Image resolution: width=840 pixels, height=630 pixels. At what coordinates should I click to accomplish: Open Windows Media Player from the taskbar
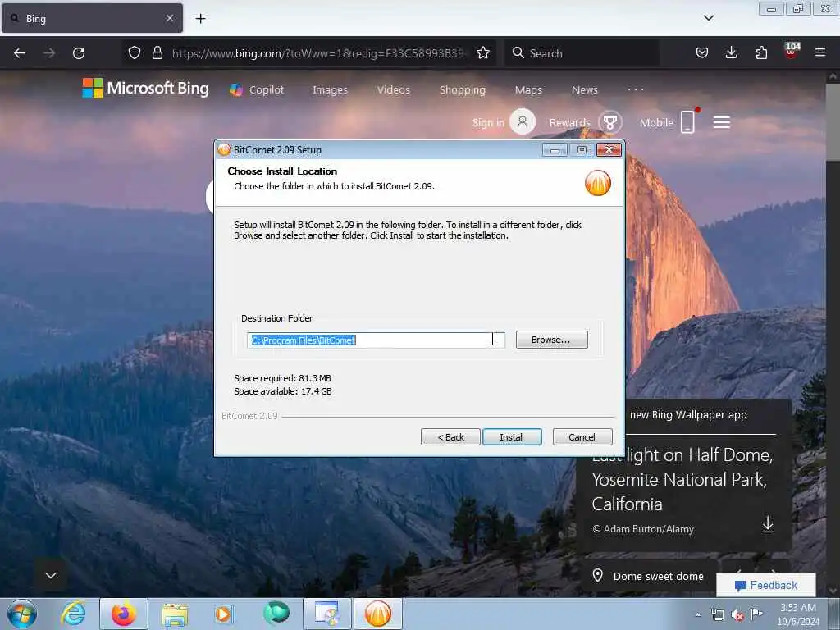[224, 614]
